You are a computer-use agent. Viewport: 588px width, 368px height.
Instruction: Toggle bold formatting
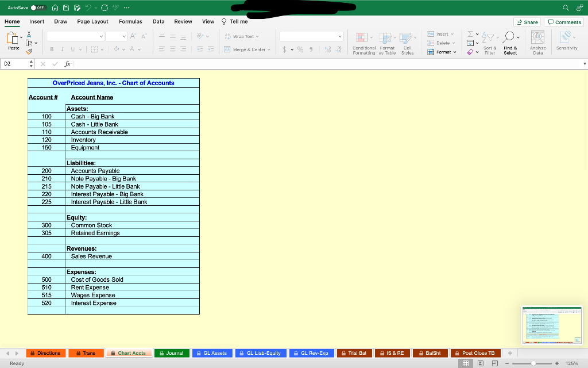pos(52,49)
